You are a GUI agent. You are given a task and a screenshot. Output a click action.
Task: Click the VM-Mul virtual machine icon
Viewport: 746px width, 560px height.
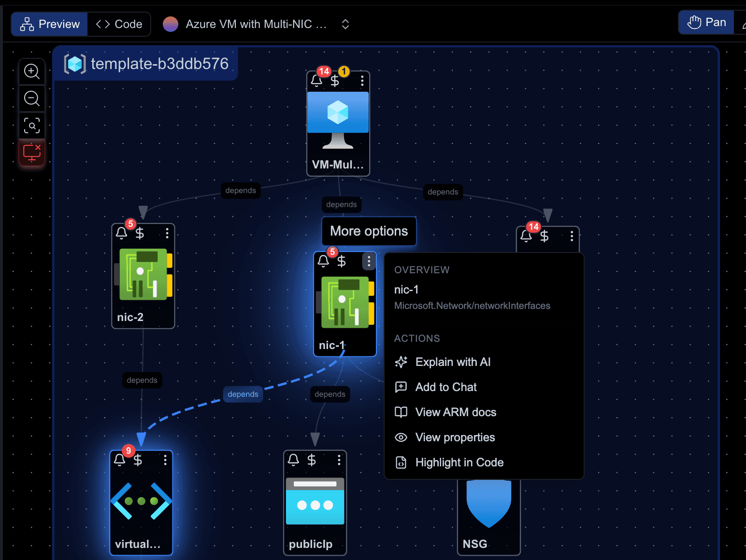[x=338, y=121]
